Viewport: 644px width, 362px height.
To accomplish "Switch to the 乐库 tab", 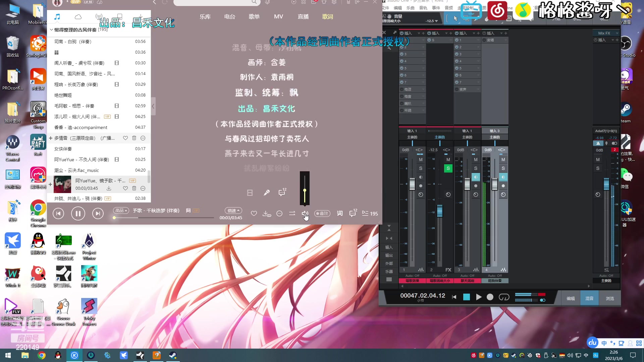I will click(205, 16).
